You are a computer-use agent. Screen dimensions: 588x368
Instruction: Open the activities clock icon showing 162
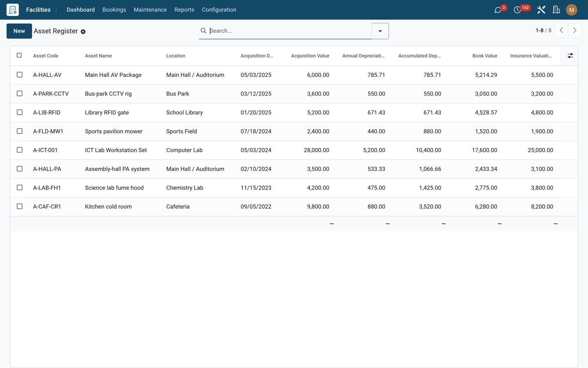[x=517, y=10]
